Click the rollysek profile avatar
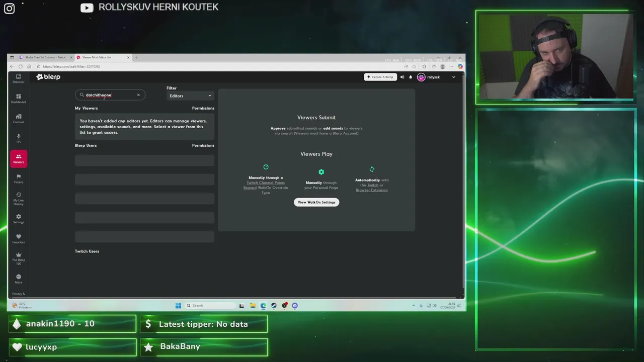 (x=421, y=77)
